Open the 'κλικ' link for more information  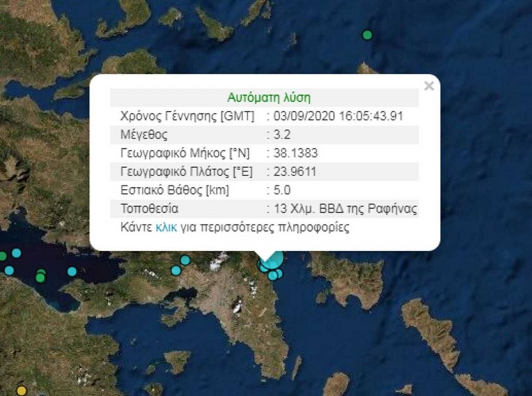click(x=166, y=228)
